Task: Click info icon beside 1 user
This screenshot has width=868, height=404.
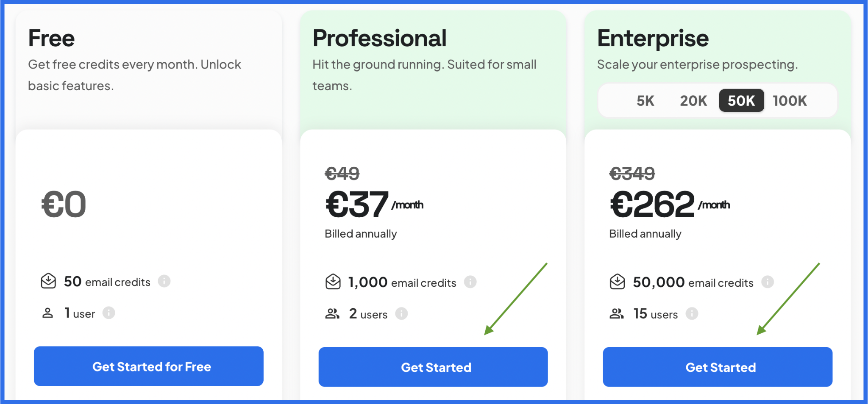Action: click(109, 313)
